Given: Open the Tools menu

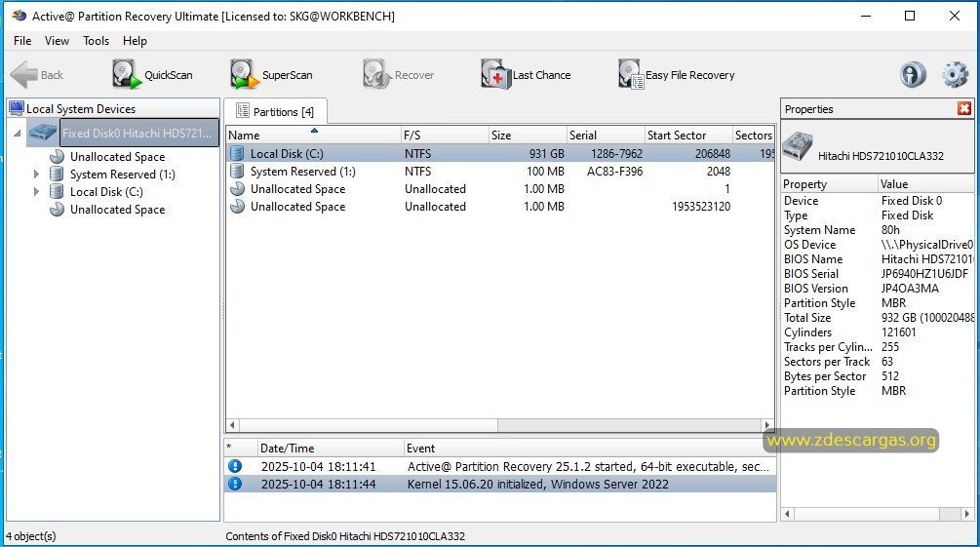Looking at the screenshot, I should pyautogui.click(x=97, y=41).
